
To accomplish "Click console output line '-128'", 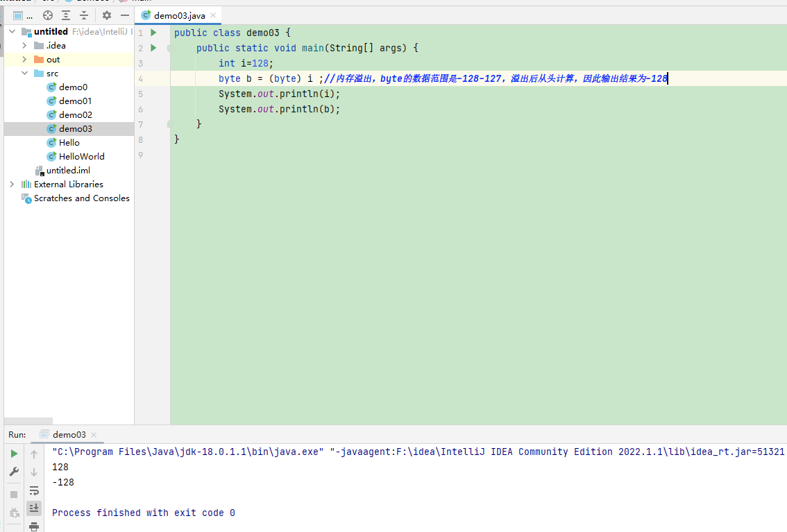I will click(62, 482).
